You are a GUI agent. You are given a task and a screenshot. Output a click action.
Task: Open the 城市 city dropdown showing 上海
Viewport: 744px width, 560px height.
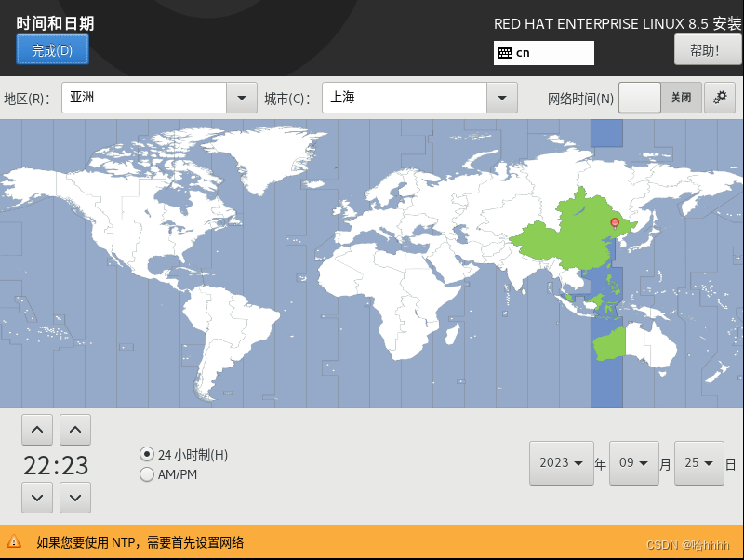click(x=502, y=98)
